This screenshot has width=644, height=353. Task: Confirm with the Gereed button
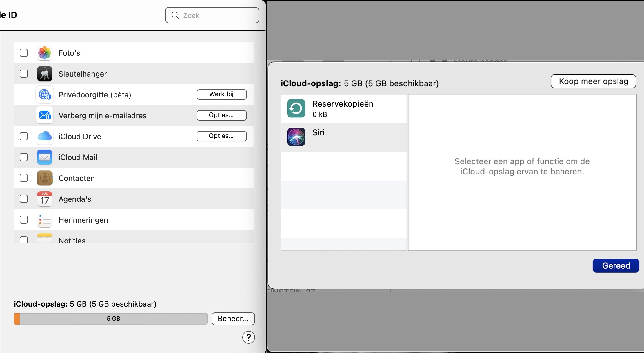616,265
